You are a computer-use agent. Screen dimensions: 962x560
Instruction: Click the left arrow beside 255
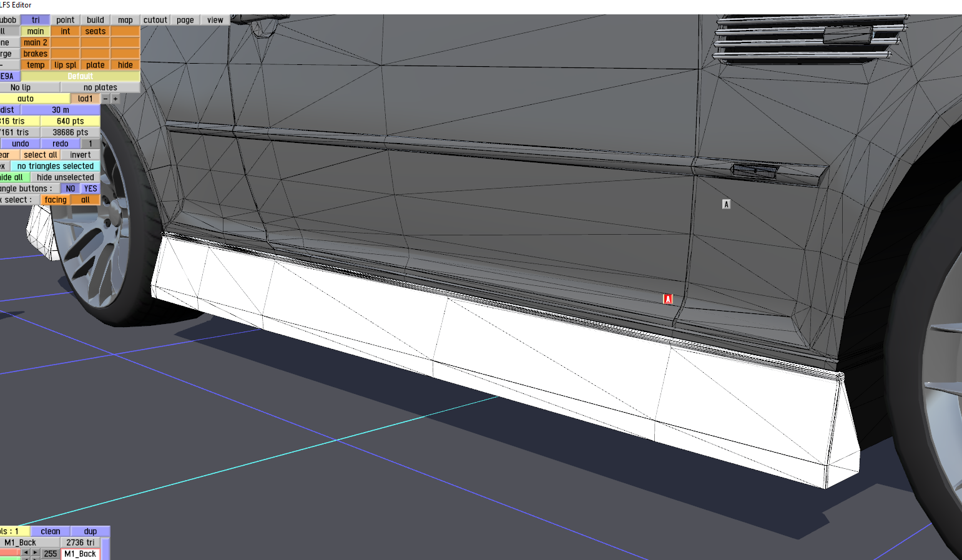tap(26, 553)
